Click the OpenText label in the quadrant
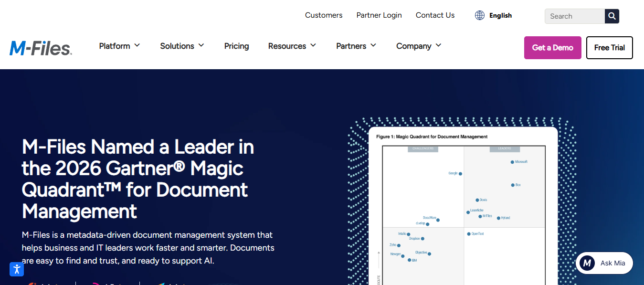The image size is (644, 285). pyautogui.click(x=478, y=233)
